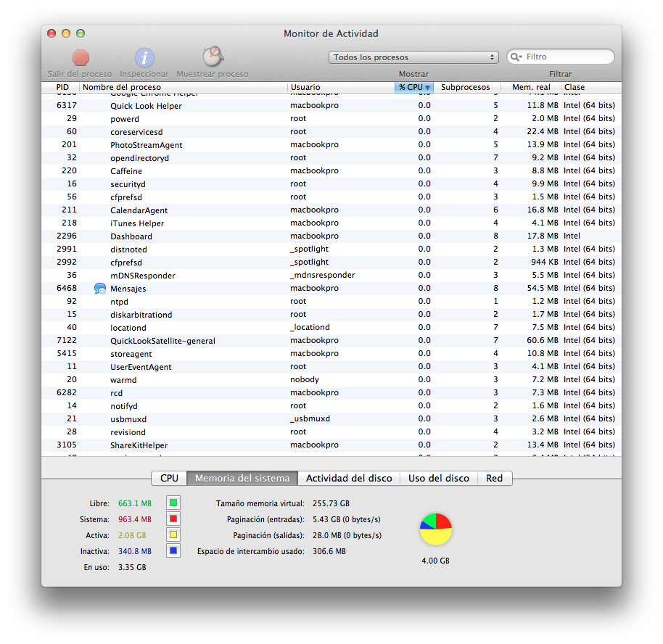Select cfprefsd process with PID 56
This screenshot has width=663, height=644.
click(x=331, y=197)
